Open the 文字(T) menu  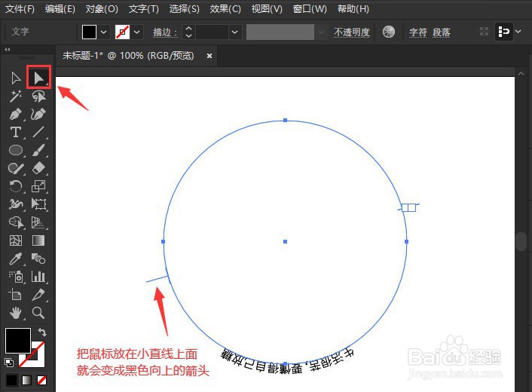[143, 9]
